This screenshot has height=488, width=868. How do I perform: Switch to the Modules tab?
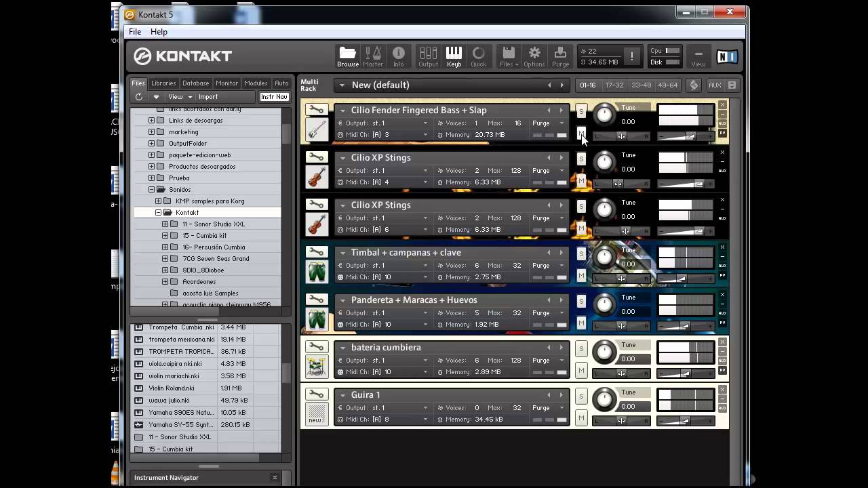256,83
